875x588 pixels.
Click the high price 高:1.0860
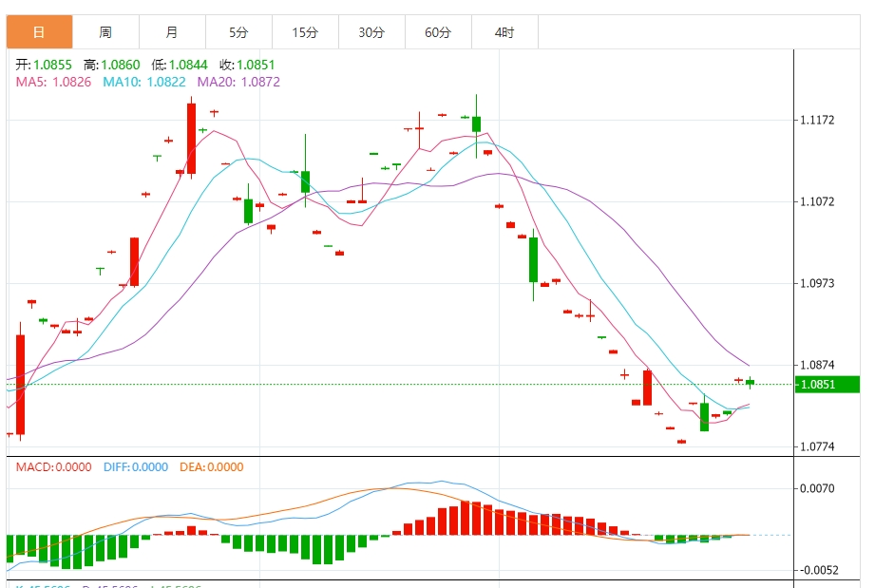(x=111, y=65)
